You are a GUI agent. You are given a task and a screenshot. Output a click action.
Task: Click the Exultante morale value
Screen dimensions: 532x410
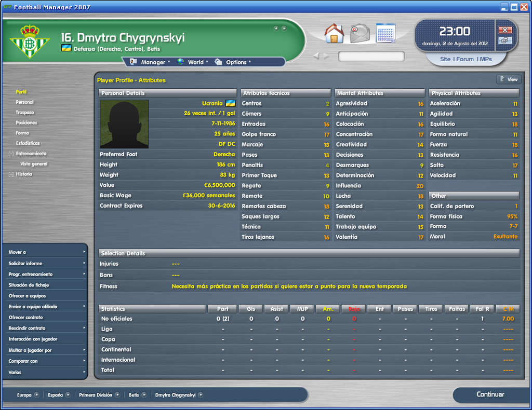(506, 237)
